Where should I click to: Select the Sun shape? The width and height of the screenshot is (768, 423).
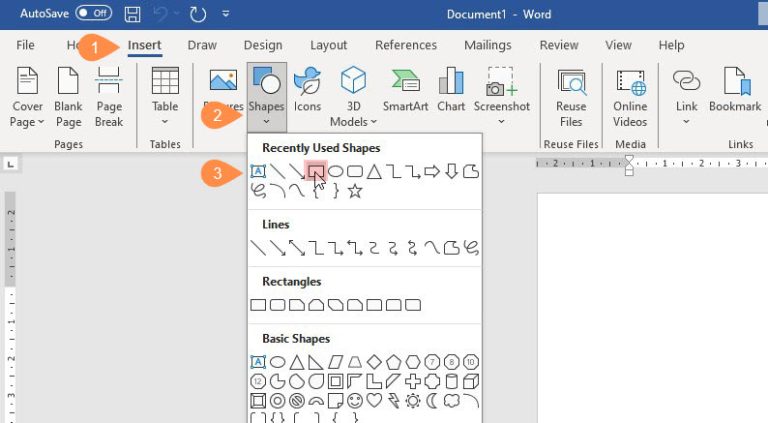(413, 401)
